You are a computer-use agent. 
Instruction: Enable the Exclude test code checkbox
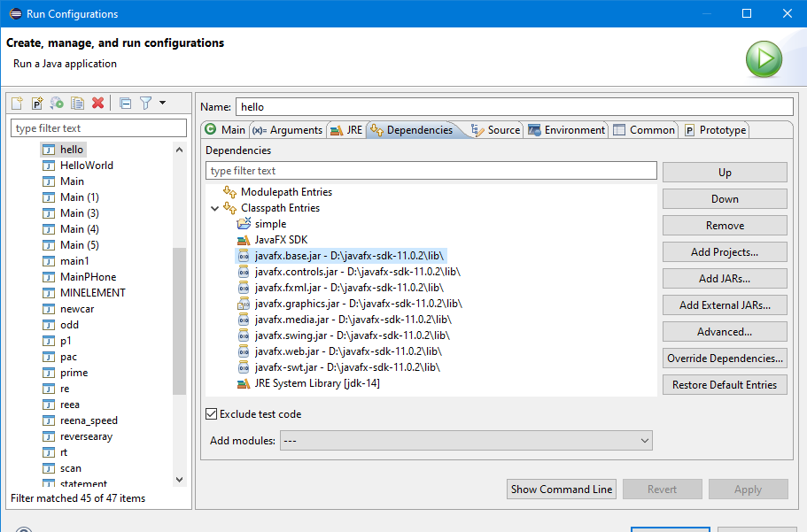210,413
